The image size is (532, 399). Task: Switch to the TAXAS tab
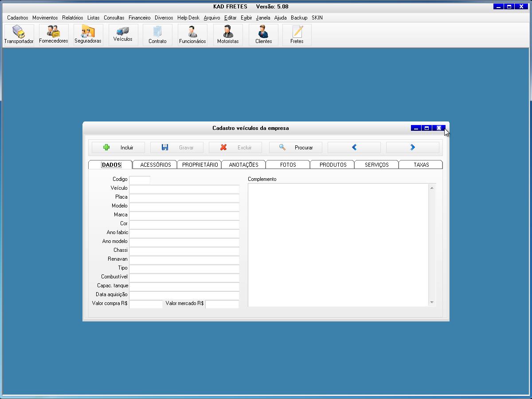click(x=421, y=164)
